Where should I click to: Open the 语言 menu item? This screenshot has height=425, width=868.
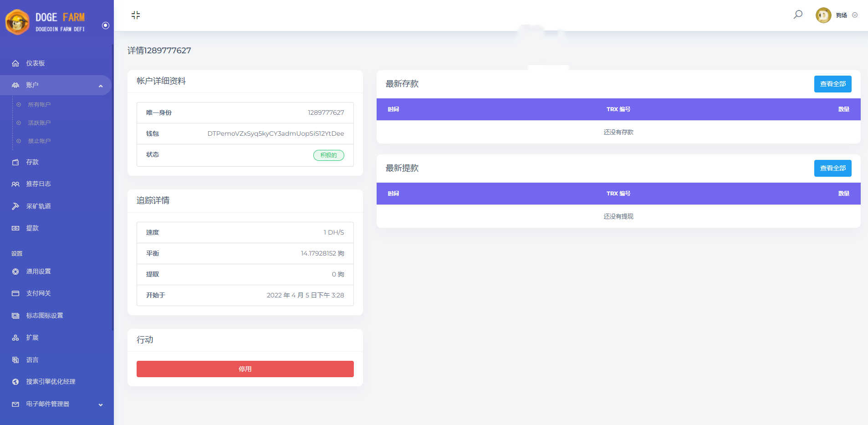pyautogui.click(x=32, y=360)
